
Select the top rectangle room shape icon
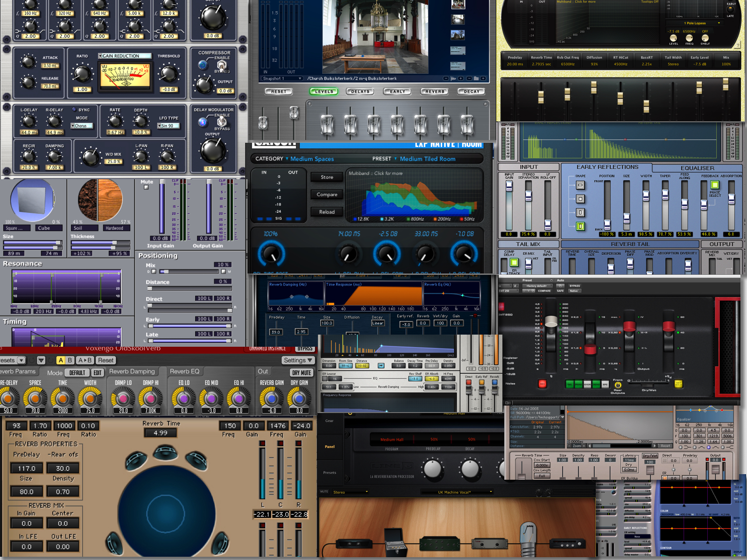point(580,185)
